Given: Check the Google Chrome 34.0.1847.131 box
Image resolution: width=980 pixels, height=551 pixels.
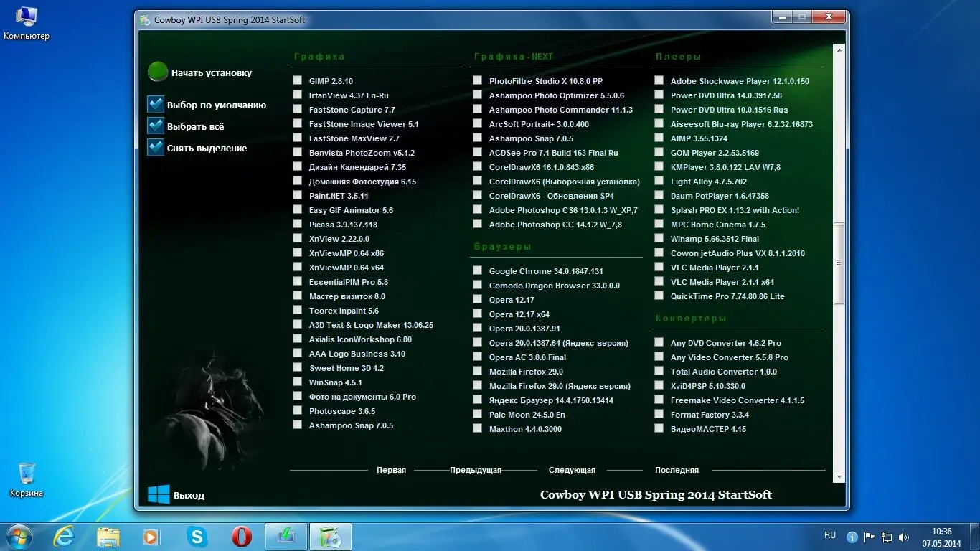Looking at the screenshot, I should [477, 270].
